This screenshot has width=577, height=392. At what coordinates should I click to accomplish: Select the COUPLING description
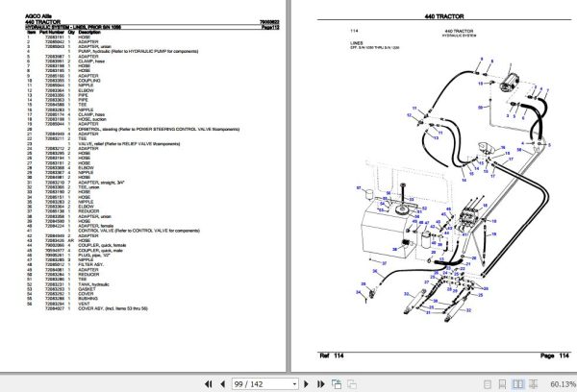tap(89, 81)
